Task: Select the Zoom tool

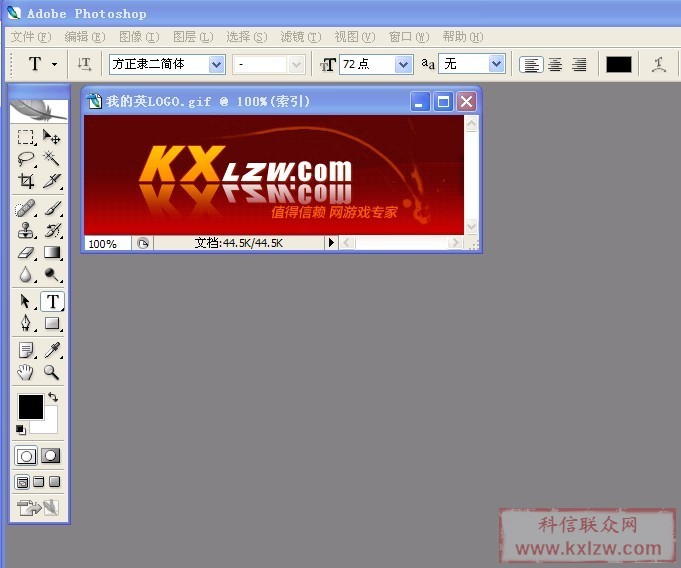Action: pyautogui.click(x=52, y=372)
